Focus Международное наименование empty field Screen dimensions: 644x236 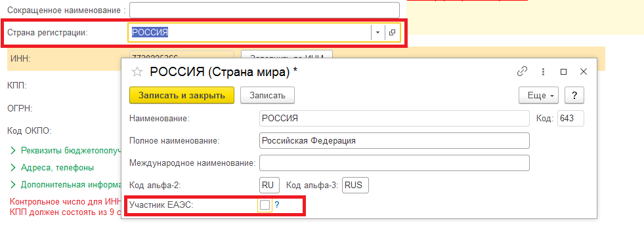coord(395,163)
